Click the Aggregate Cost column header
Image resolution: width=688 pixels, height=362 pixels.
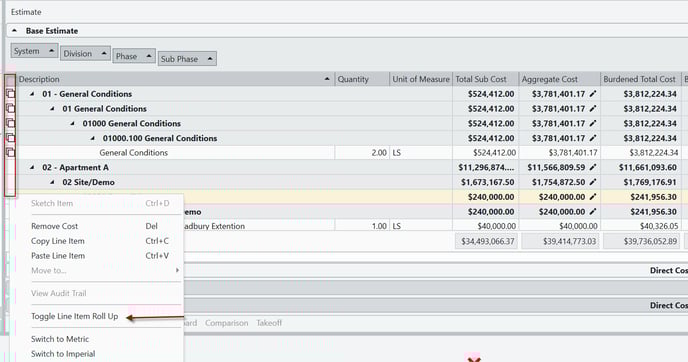pyautogui.click(x=559, y=79)
